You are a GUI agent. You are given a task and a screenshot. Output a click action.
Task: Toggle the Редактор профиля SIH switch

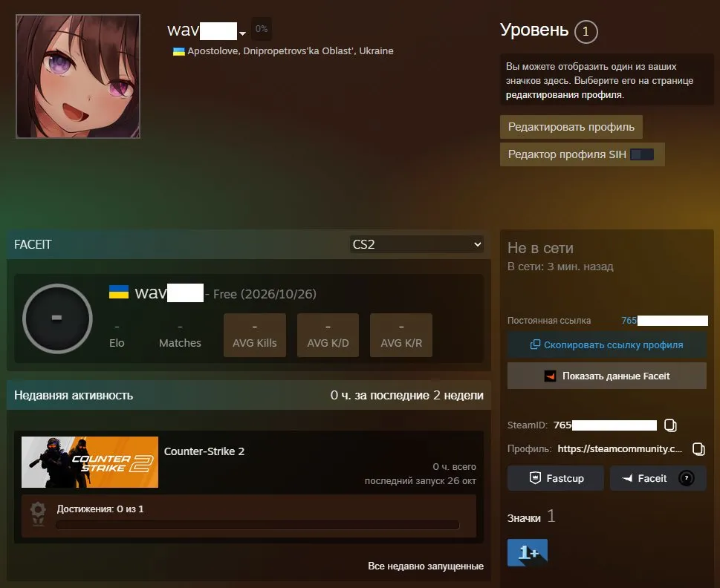tap(642, 154)
